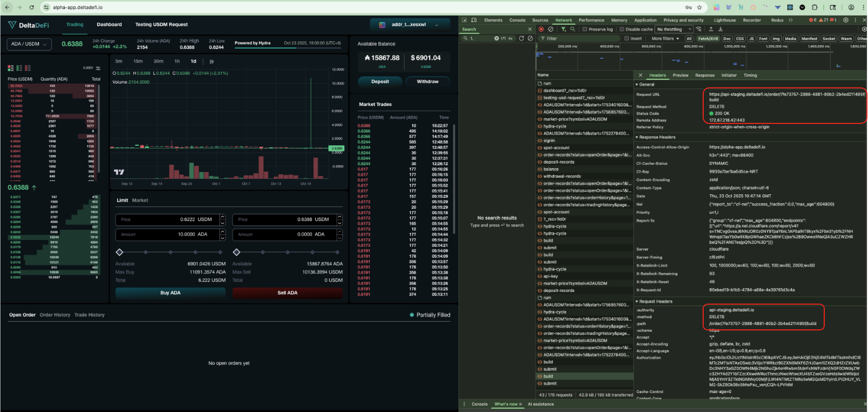Toggle the device toolbar icon

point(474,20)
